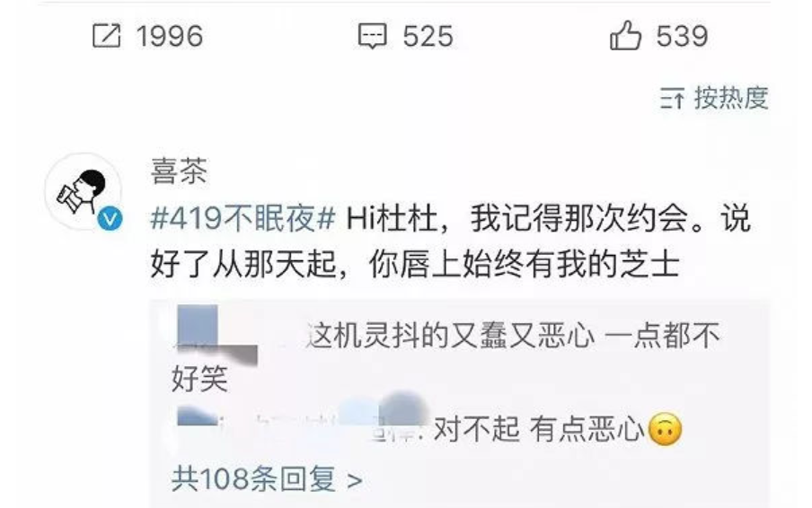This screenshot has width=812, height=508.
Task: Open 喜茶 profile avatar
Action: (83, 191)
